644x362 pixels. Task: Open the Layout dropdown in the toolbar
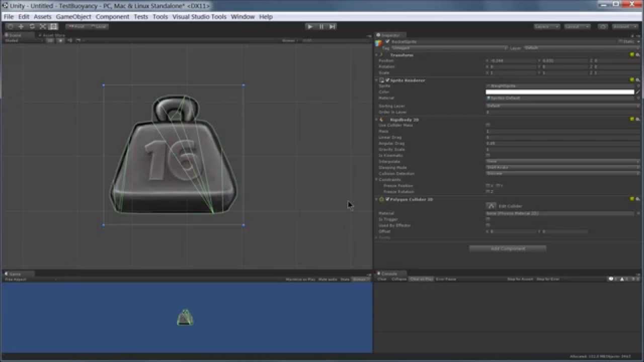577,27
